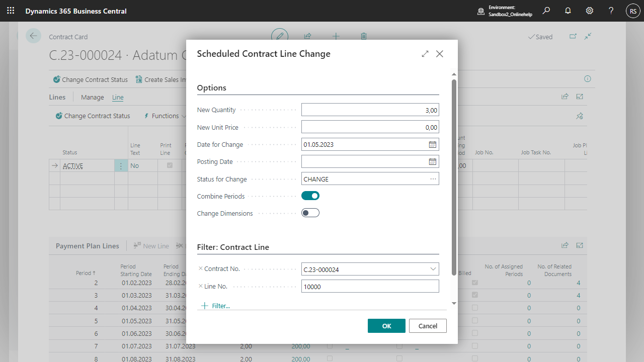The height and width of the screenshot is (362, 644).
Task: Open the app launcher waffle icon
Action: click(x=11, y=11)
